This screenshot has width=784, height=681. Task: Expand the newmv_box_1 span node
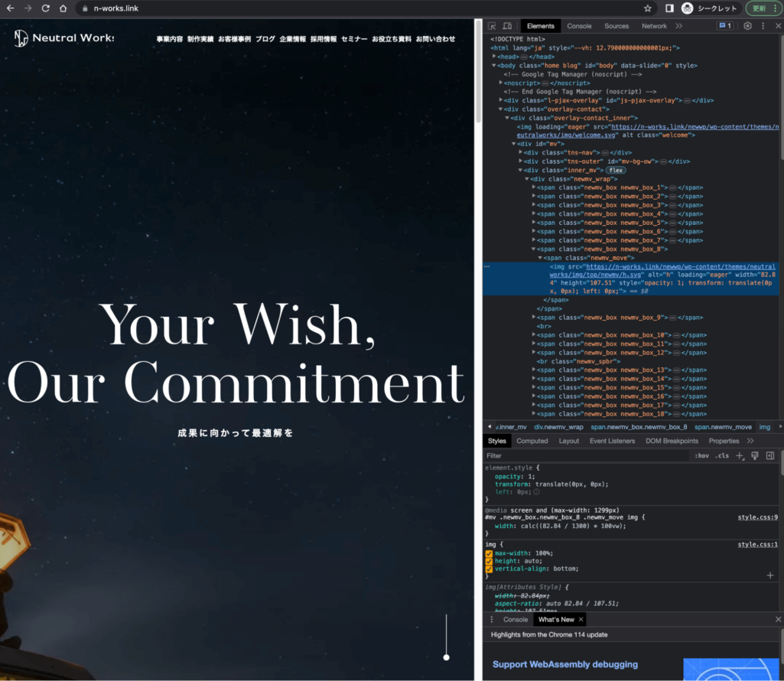click(534, 187)
